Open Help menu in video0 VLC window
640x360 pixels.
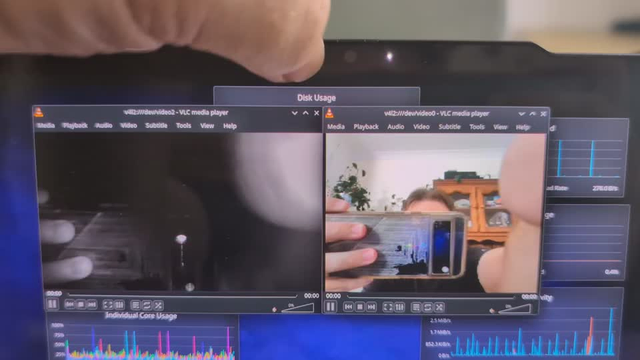coord(522,127)
